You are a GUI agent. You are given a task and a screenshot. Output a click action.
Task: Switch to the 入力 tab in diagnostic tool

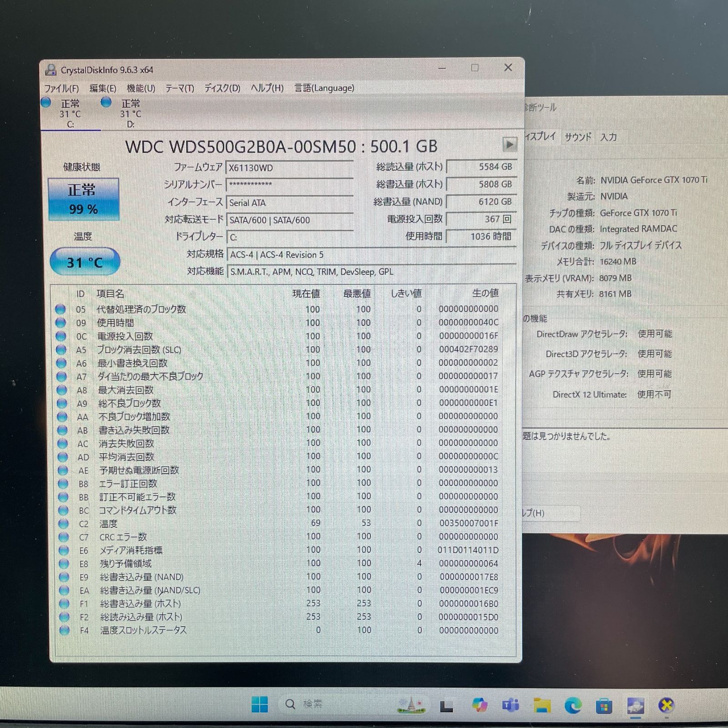609,137
